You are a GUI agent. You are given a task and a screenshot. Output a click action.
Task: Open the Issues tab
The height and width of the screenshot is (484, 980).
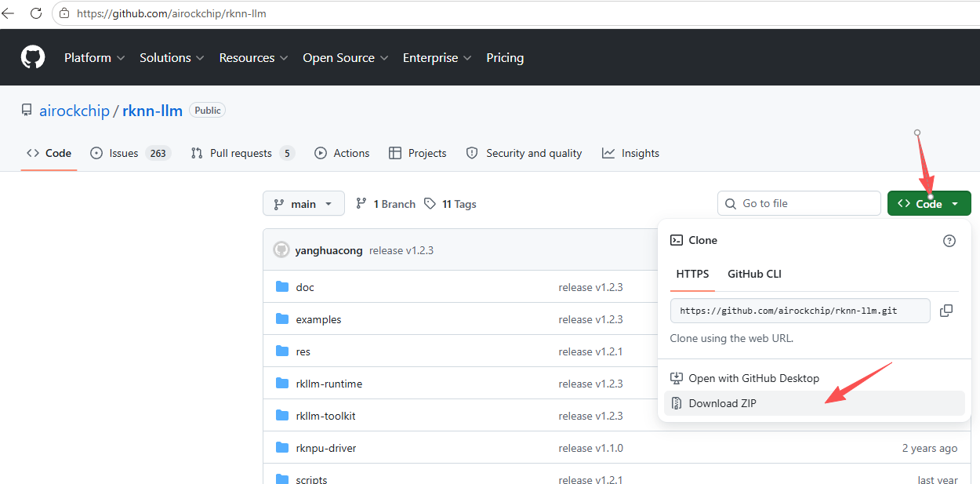click(129, 153)
